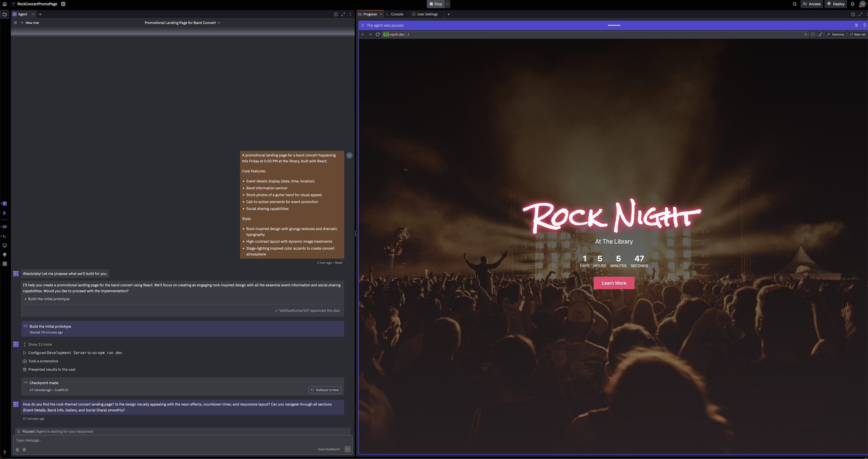Open the Agent tool in the sidebar dock
The image size is (868, 459).
tap(5, 204)
